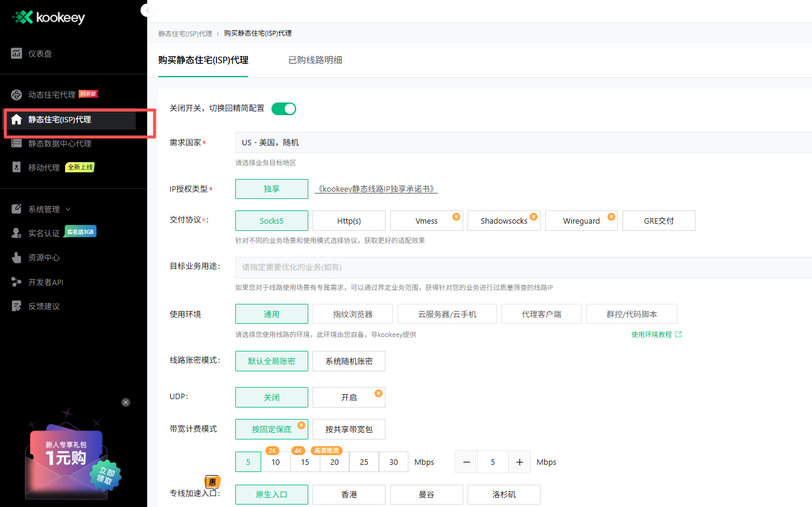Click the 实名认证 user icon
Image resolution: width=812 pixels, height=507 pixels.
[17, 233]
